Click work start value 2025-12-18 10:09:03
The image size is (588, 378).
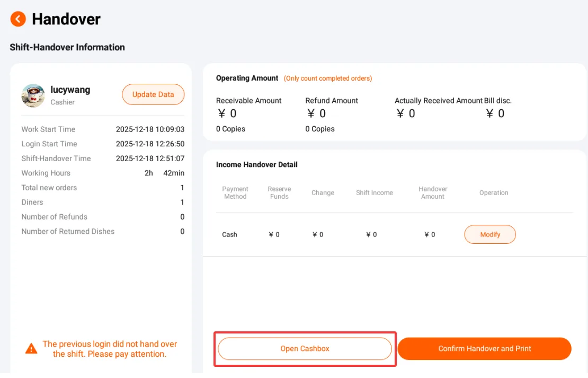150,129
